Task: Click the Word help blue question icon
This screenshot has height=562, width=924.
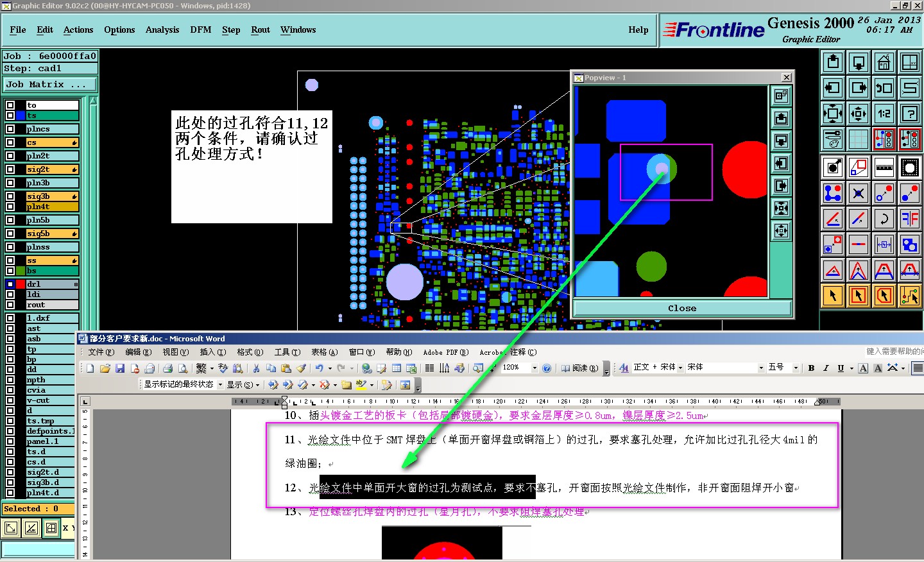Action: [x=547, y=368]
